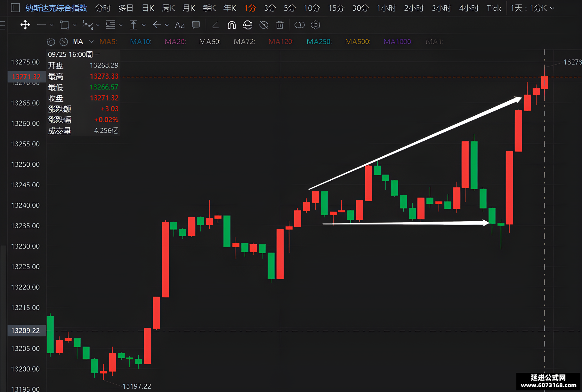Check the box beside 纳斯达克综合指数
Image resolution: width=582 pixels, height=392 pixels.
coord(15,8)
